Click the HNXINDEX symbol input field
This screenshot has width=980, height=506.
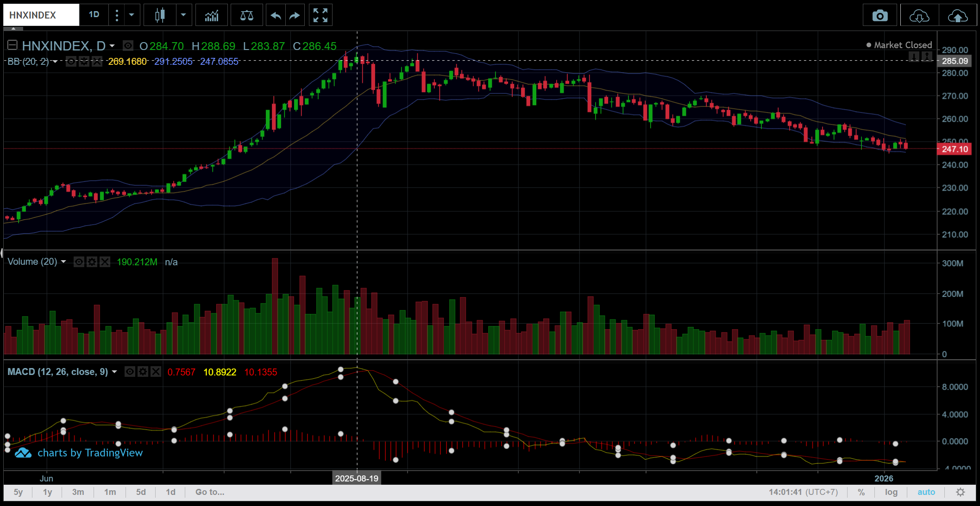point(41,15)
